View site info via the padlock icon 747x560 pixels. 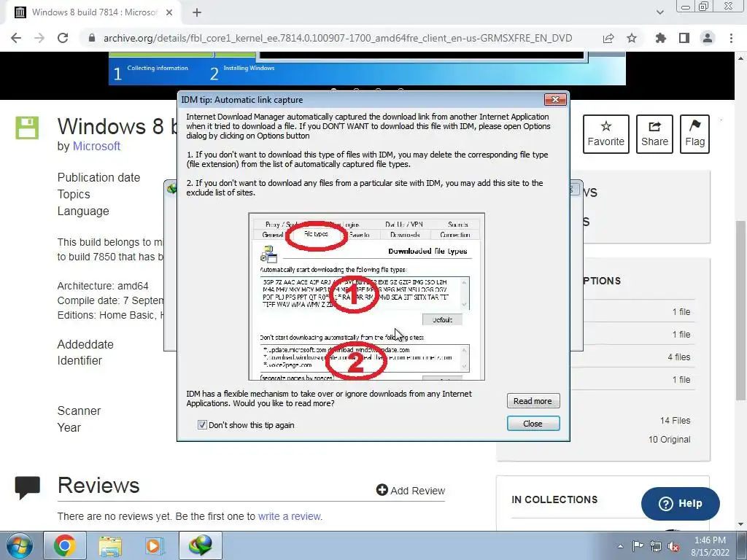click(92, 38)
